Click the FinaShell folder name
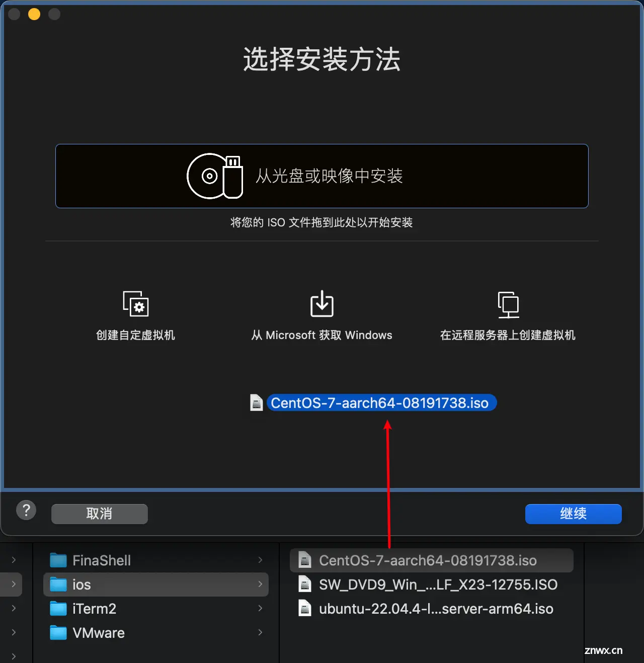Screen dimensions: 644x663 102,560
